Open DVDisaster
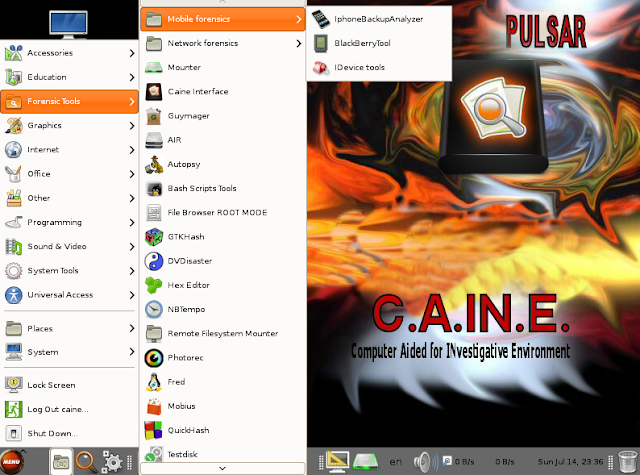The height and width of the screenshot is (475, 640). [222, 261]
